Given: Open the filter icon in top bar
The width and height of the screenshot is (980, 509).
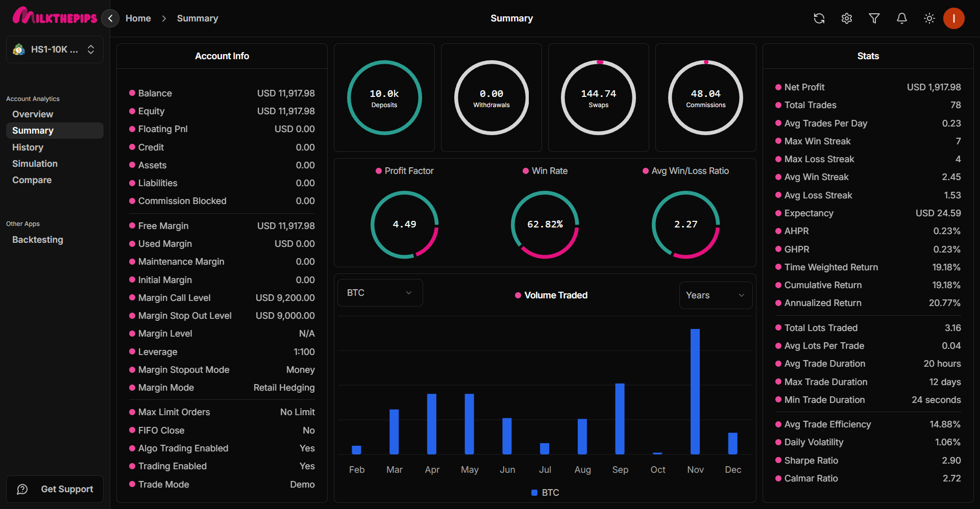Looking at the screenshot, I should point(874,18).
